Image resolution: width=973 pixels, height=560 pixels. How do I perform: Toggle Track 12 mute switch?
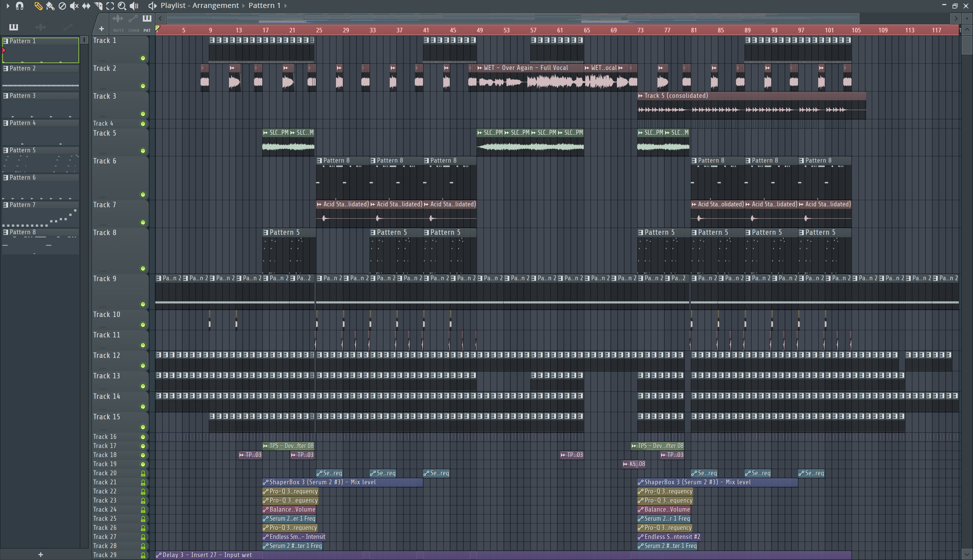coord(143,365)
